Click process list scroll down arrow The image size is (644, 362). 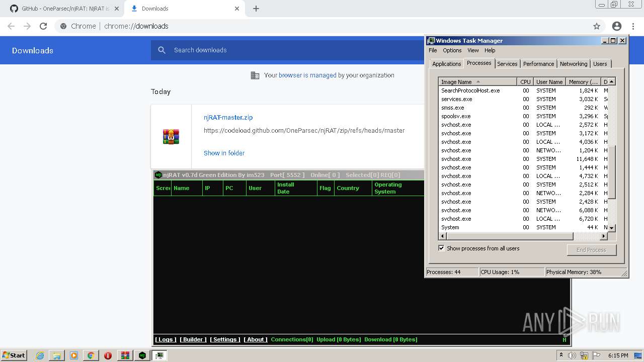[612, 228]
